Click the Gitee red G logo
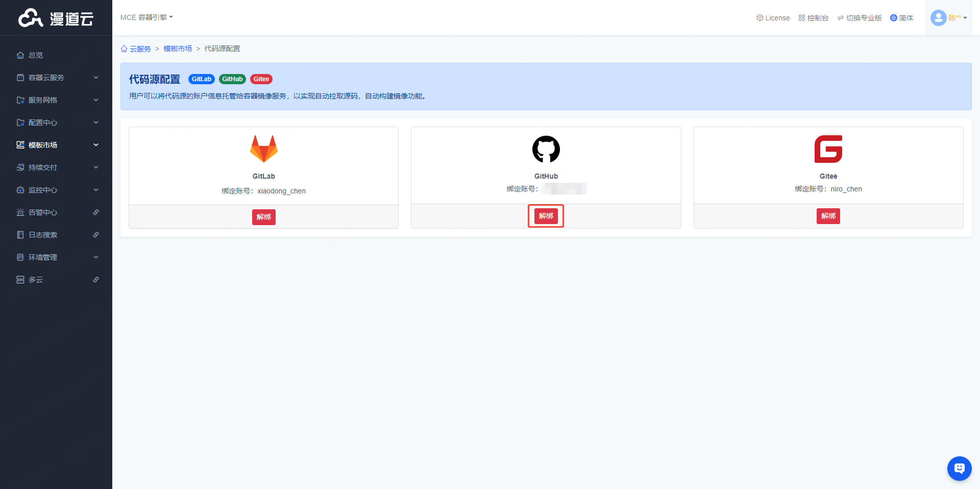Screen dimensions: 980x489 point(828,149)
